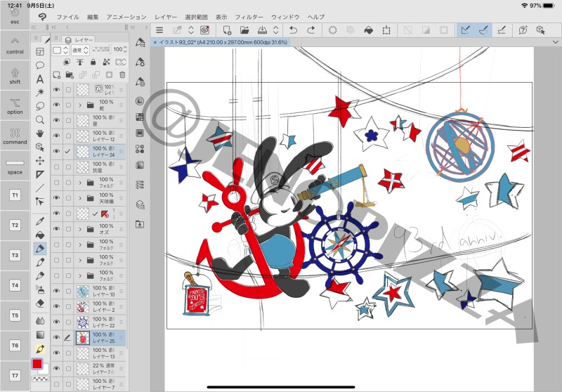Hide the レイヤー 10 layer
The image size is (562, 392).
57,291
